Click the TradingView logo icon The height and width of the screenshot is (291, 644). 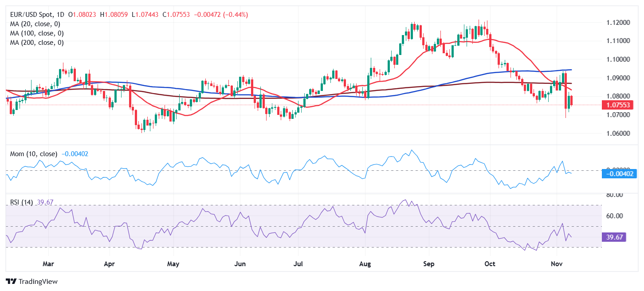tap(11, 281)
